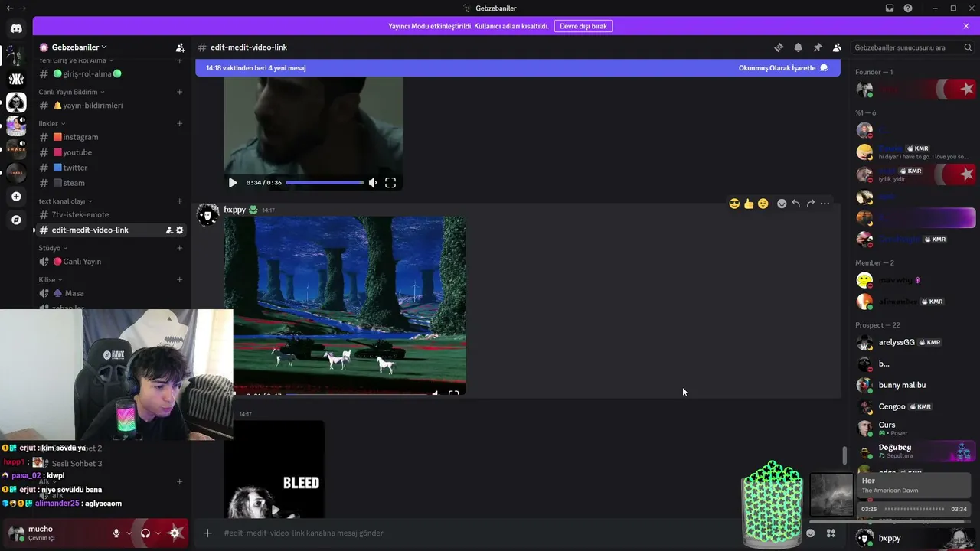Show pinned messages
980x551 pixels.
click(x=818, y=47)
